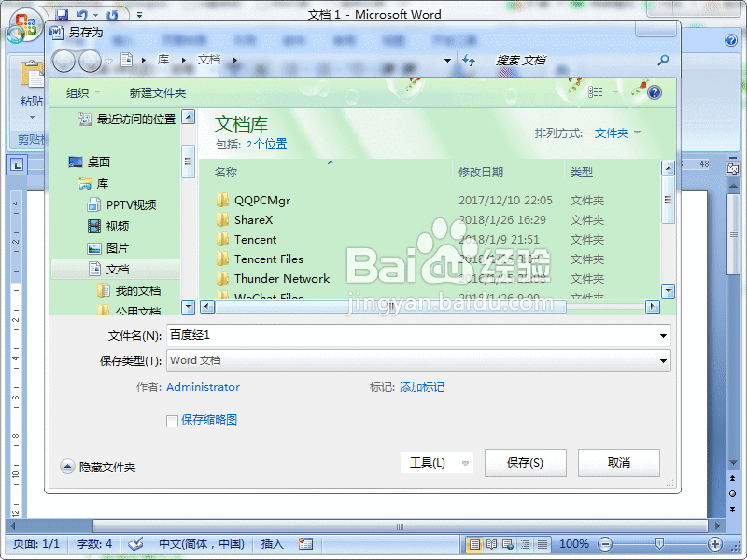The width and height of the screenshot is (747, 560).
Task: Click the Save icon in Word's quick access toolbar
Action: 62,14
